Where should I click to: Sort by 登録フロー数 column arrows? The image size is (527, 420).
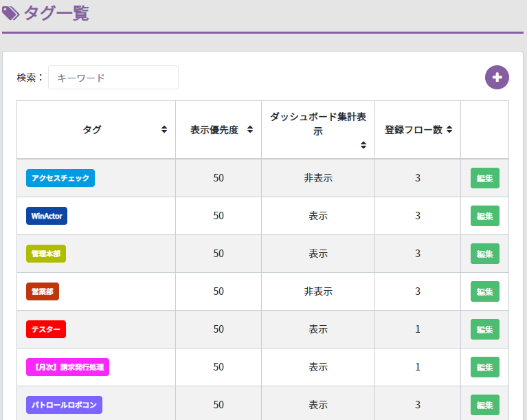[449, 129]
